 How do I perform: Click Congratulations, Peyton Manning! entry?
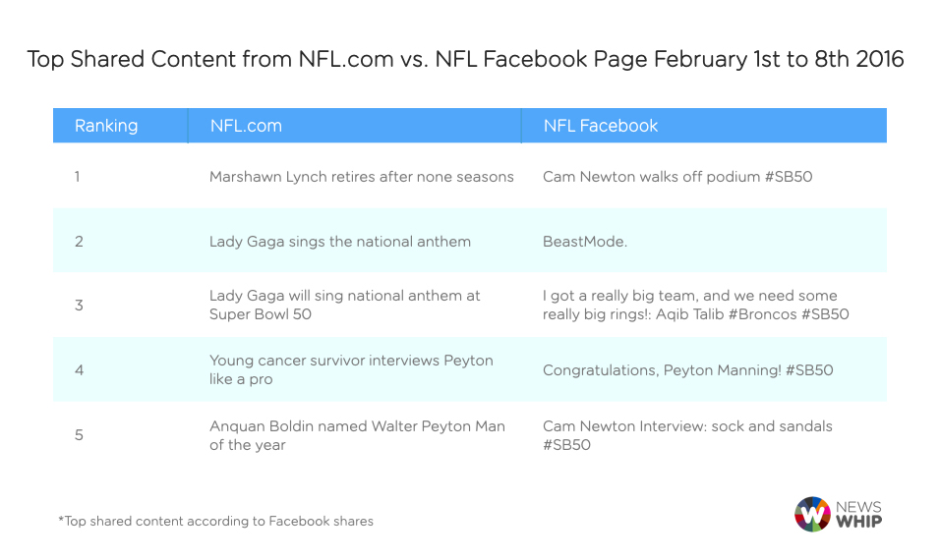point(687,369)
